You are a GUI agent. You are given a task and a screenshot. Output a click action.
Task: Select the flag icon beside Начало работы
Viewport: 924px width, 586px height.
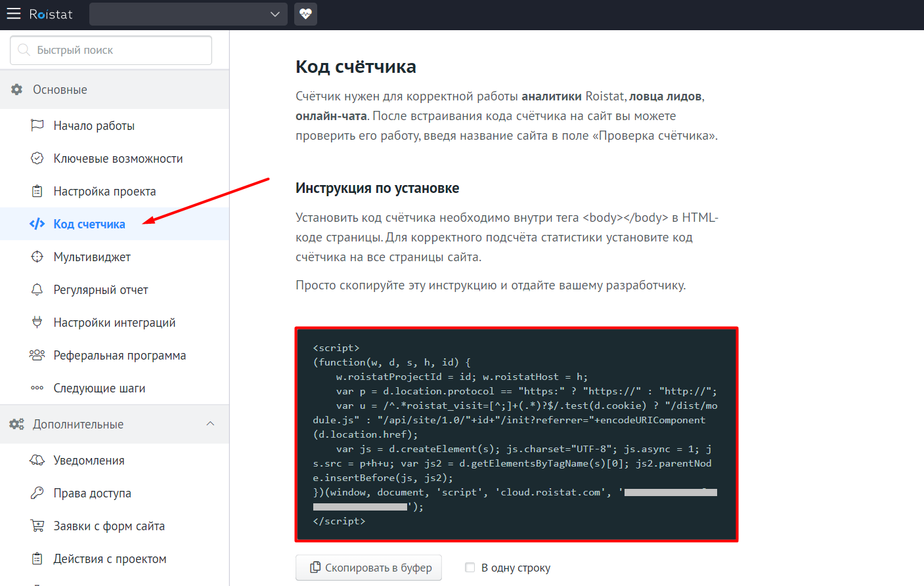pyautogui.click(x=38, y=125)
